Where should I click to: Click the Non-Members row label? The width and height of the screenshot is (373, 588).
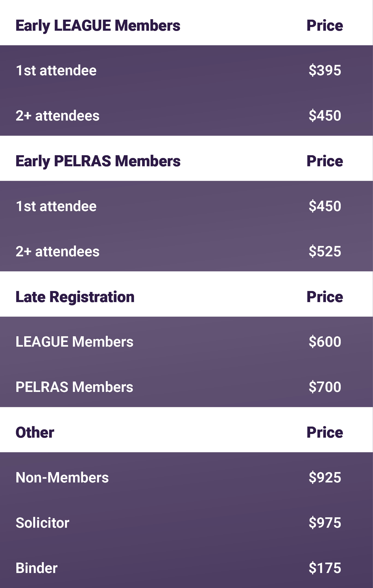(62, 477)
